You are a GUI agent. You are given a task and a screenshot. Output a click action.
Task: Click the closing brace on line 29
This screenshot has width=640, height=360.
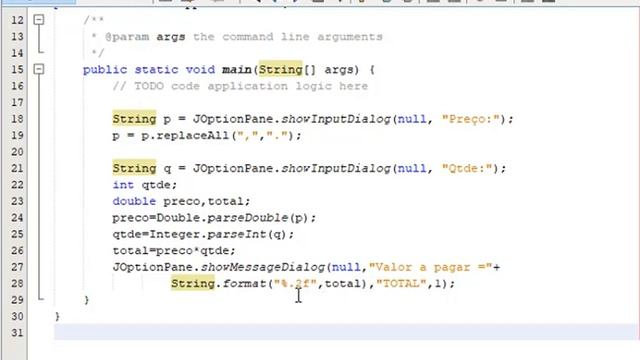pyautogui.click(x=87, y=300)
